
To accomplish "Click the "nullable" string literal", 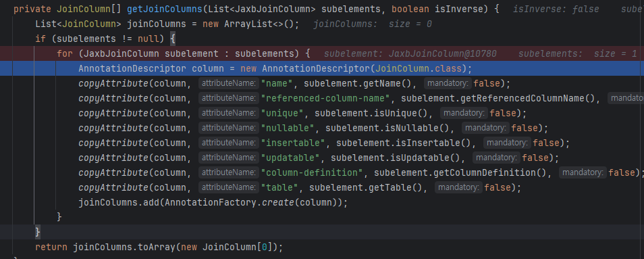I will pyautogui.click(x=288, y=128).
